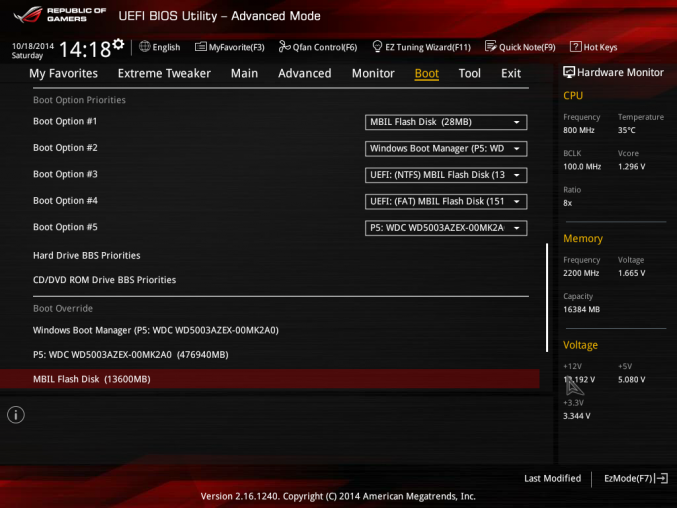Click Memory voltage 1.665 V value
Image resolution: width=677 pixels, height=508 pixels.
pyautogui.click(x=631, y=273)
